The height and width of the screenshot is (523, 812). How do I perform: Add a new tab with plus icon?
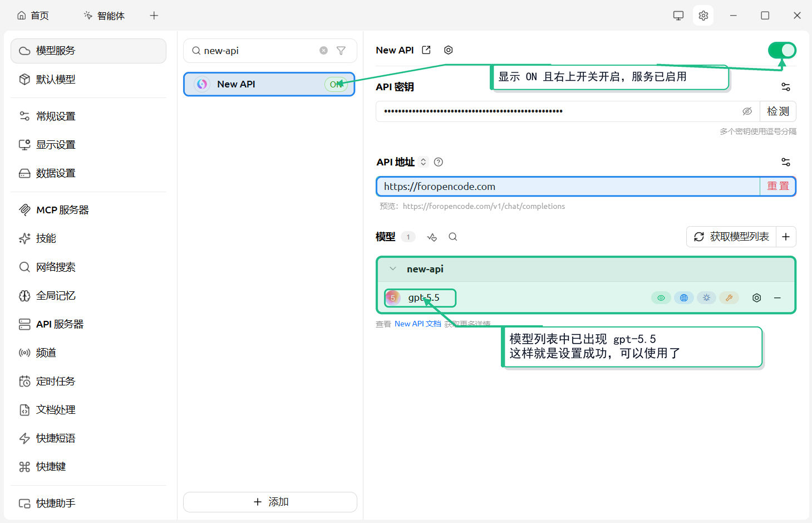tap(154, 16)
